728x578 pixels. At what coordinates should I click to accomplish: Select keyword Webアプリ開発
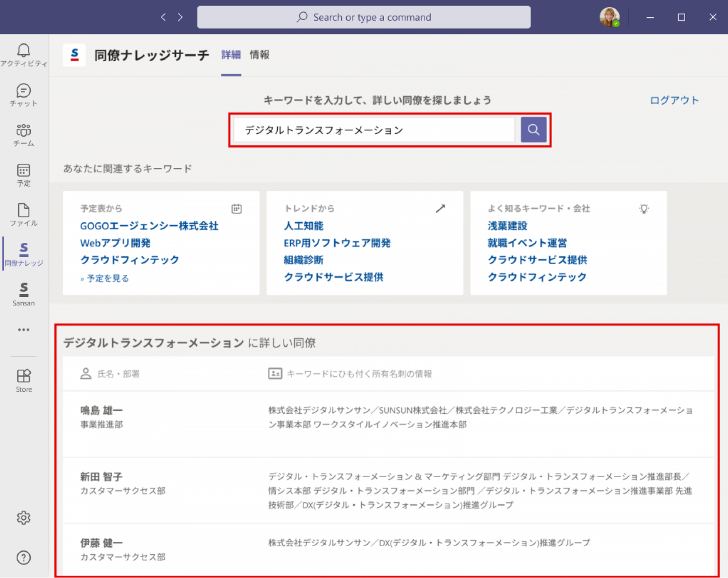pos(115,243)
